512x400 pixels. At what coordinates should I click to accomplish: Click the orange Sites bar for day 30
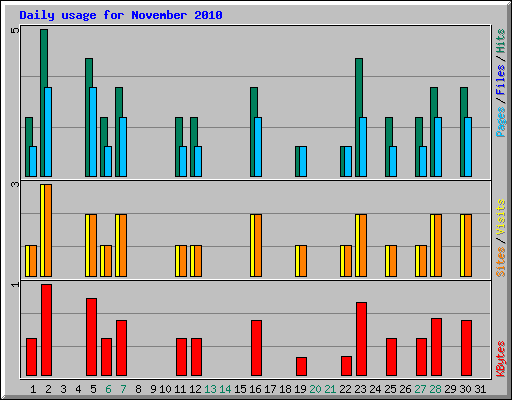pos(468,245)
